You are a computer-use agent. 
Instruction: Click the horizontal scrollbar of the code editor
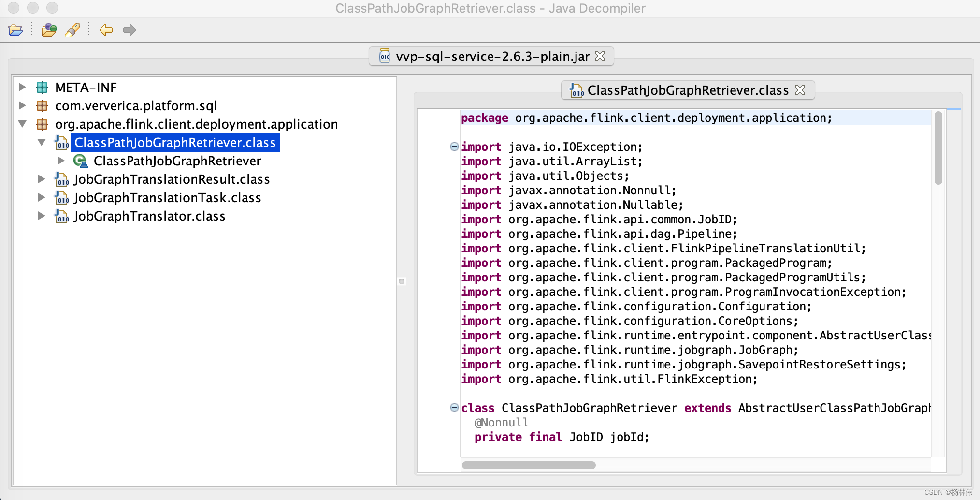click(x=529, y=465)
